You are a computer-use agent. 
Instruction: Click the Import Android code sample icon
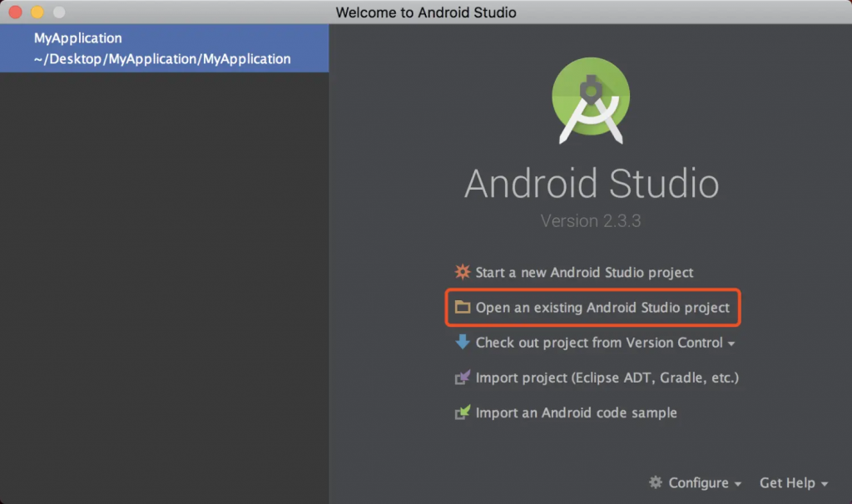point(463,413)
